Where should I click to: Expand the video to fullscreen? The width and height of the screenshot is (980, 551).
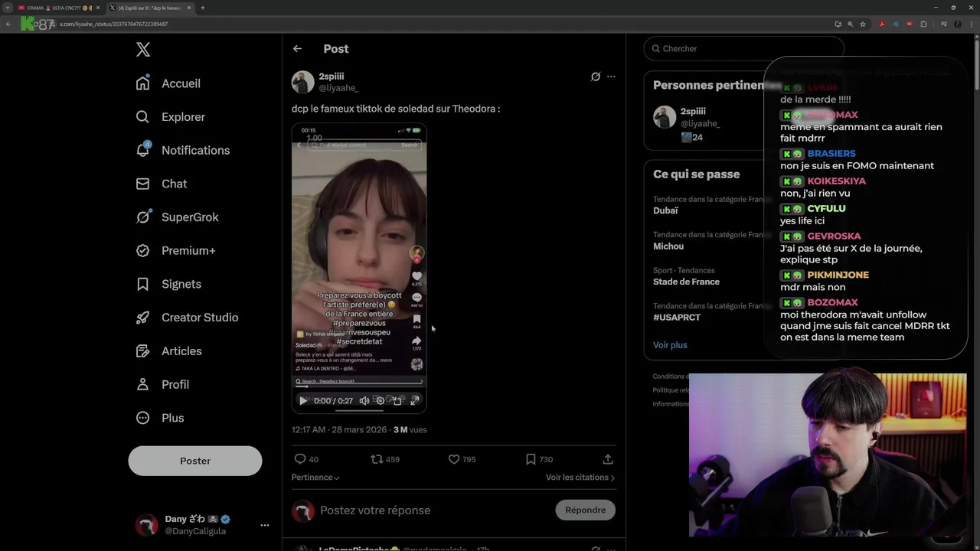click(x=415, y=400)
